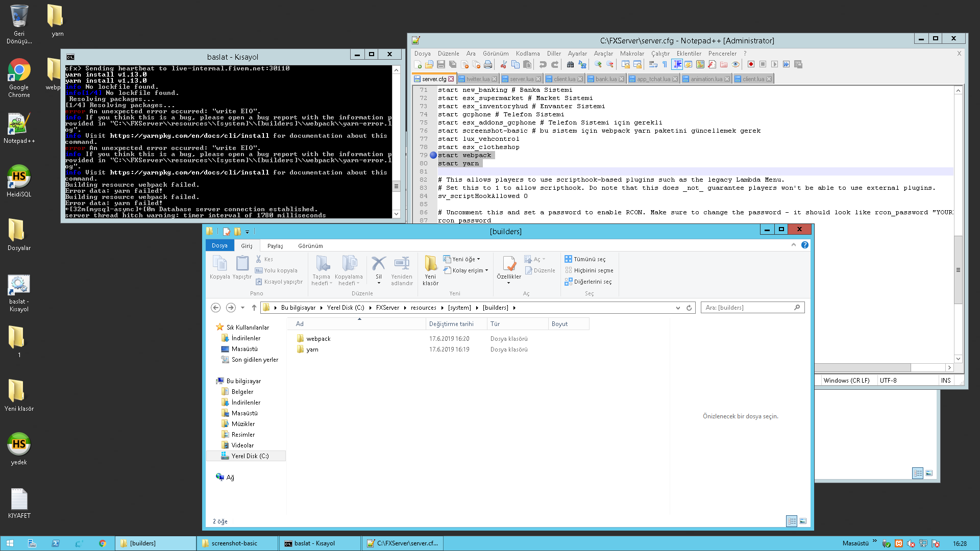The height and width of the screenshot is (551, 980).
Task: Open the address bar history dropdown
Action: pyautogui.click(x=678, y=308)
